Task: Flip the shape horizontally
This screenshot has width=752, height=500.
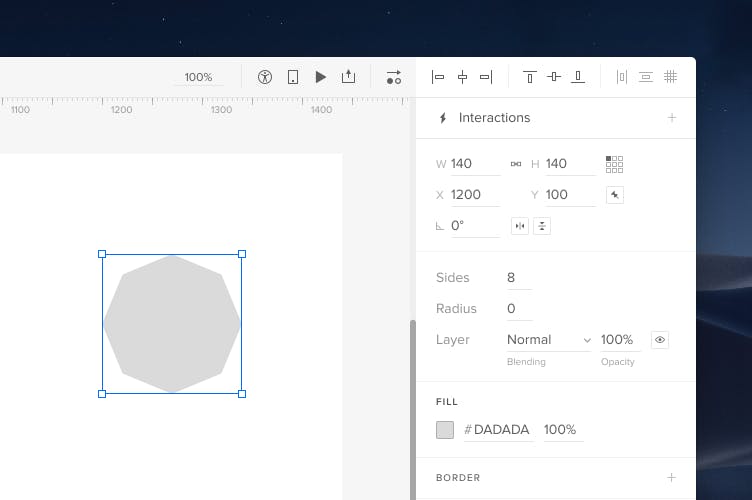Action: (519, 226)
